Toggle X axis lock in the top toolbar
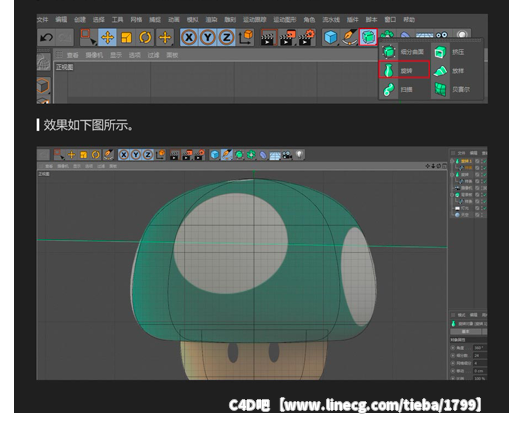515x424 pixels. click(x=189, y=37)
